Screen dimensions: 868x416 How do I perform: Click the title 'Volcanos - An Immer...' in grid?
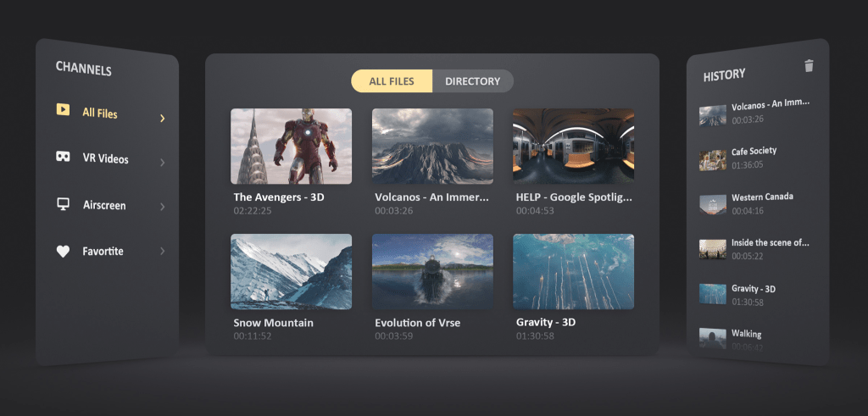point(432,197)
